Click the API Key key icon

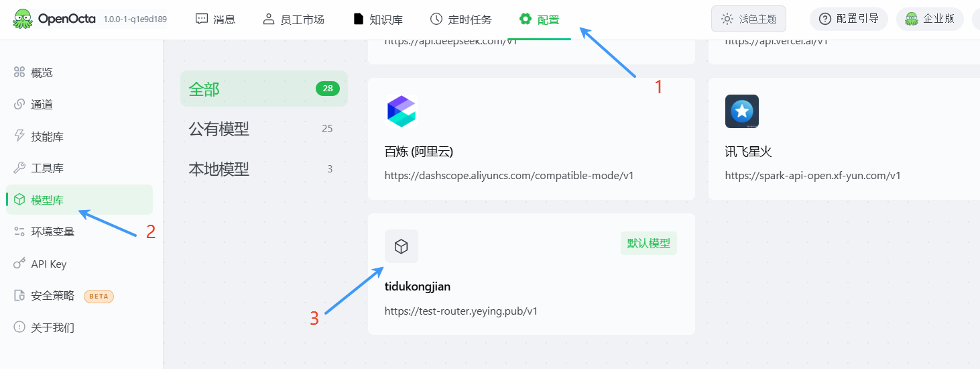pyautogui.click(x=19, y=264)
